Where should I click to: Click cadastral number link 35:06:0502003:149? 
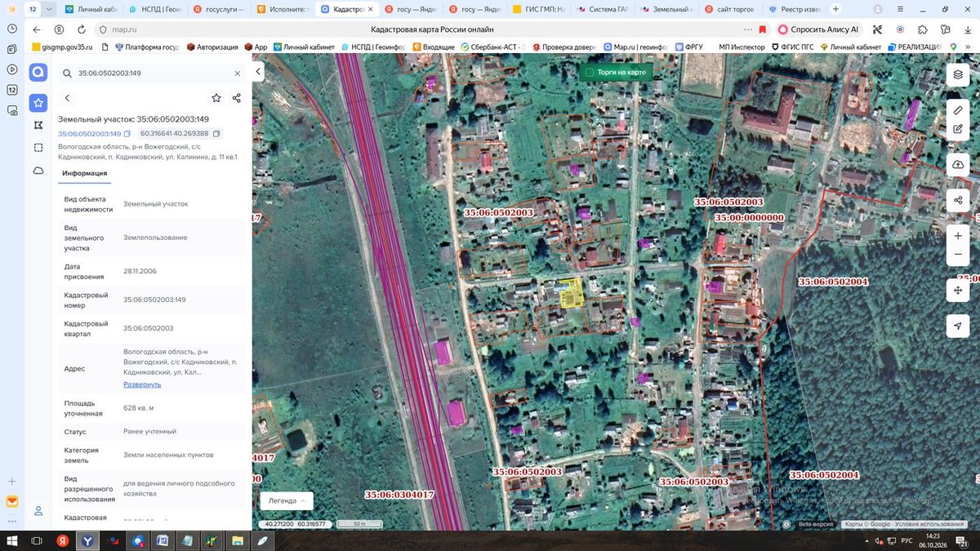coord(89,134)
